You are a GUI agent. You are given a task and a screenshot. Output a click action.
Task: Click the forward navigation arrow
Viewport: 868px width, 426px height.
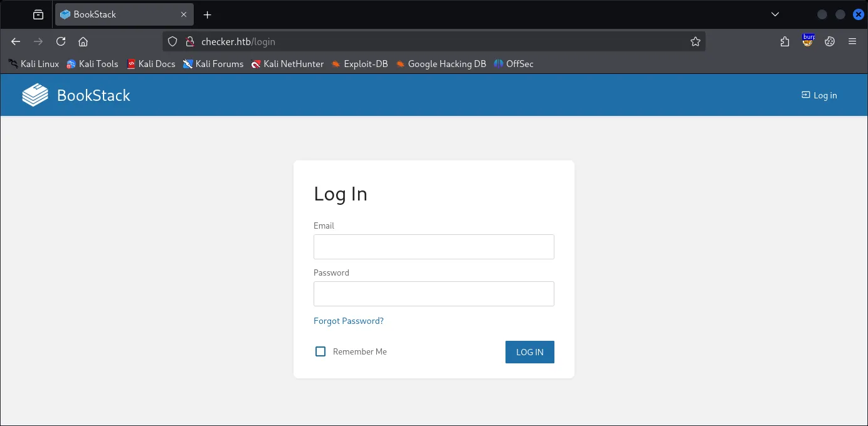[x=38, y=41]
